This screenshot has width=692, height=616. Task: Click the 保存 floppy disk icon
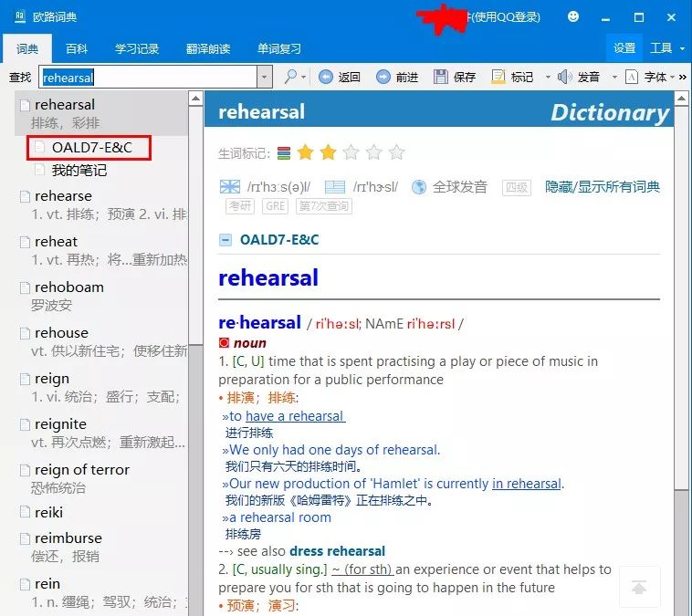tap(440, 77)
